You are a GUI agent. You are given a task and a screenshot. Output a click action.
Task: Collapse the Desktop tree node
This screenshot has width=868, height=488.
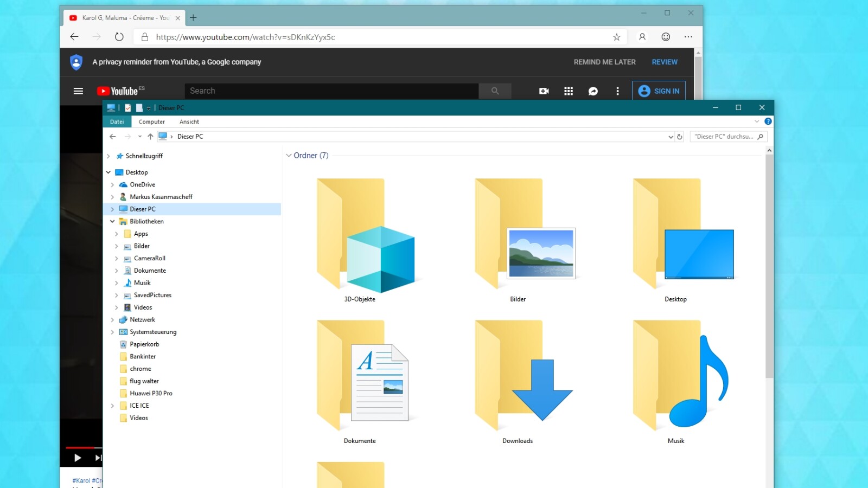click(x=108, y=172)
